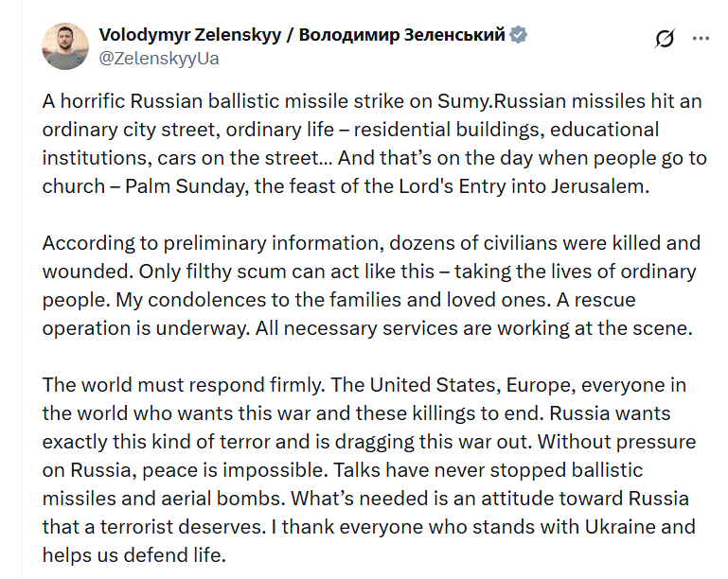Open the @ZelenskyyUa handle link
Viewport: 728px width, 579px height.
coord(159,59)
